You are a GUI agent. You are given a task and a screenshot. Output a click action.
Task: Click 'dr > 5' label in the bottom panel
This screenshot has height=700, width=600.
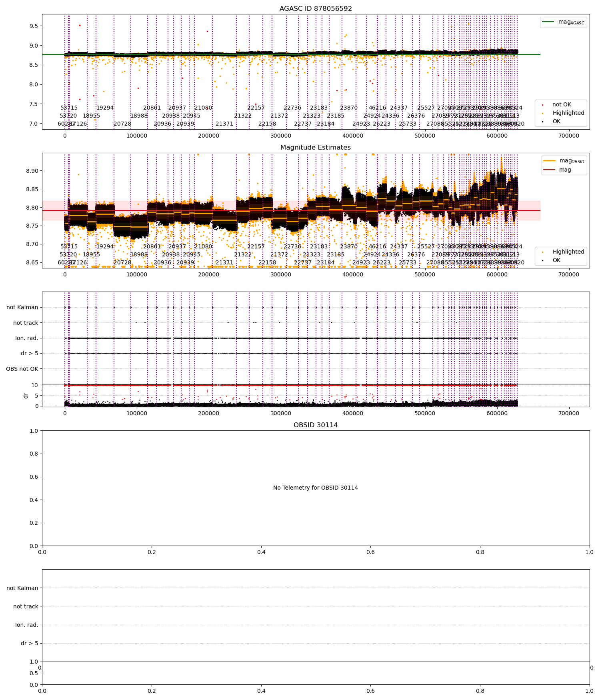(30, 643)
